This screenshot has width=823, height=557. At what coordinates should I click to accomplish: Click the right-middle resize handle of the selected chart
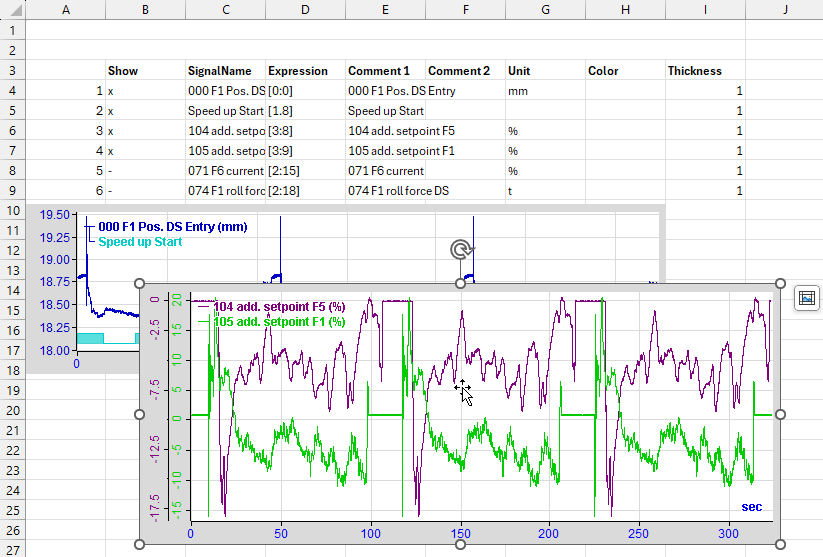(780, 414)
